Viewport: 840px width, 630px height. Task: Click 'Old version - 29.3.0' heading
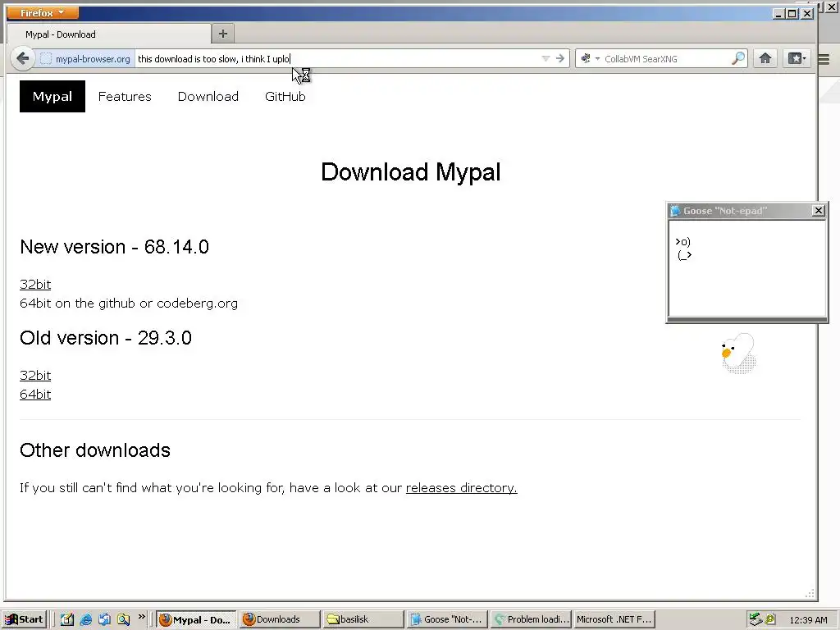pyautogui.click(x=106, y=338)
